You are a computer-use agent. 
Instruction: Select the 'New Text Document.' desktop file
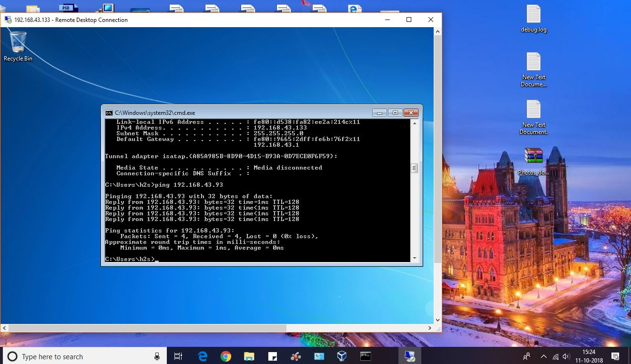tap(534, 117)
